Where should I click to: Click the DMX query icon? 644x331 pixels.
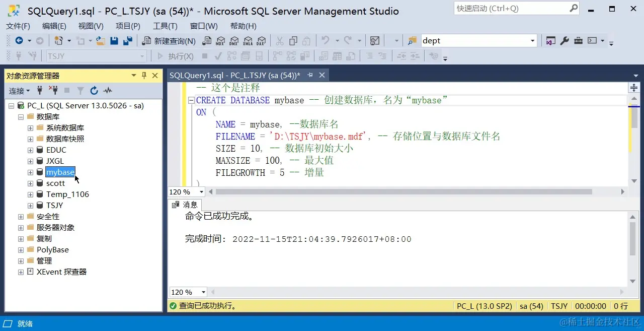[234, 41]
